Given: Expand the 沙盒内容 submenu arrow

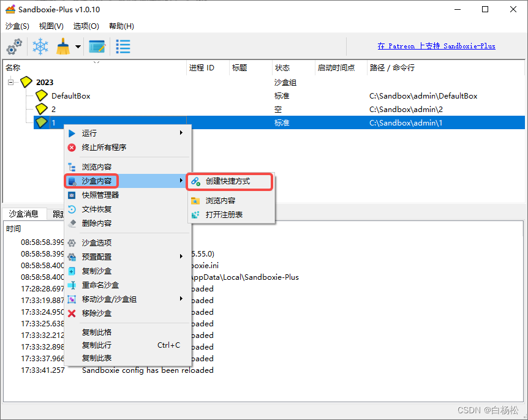Looking at the screenshot, I should coord(181,181).
